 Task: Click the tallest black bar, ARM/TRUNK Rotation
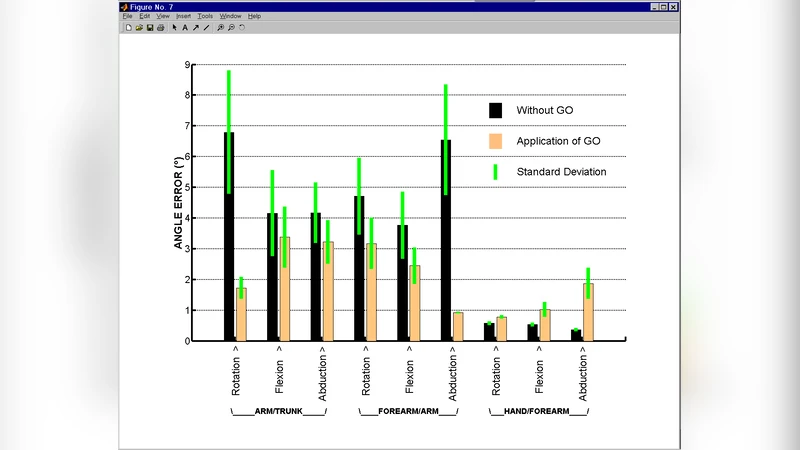pyautogui.click(x=229, y=237)
